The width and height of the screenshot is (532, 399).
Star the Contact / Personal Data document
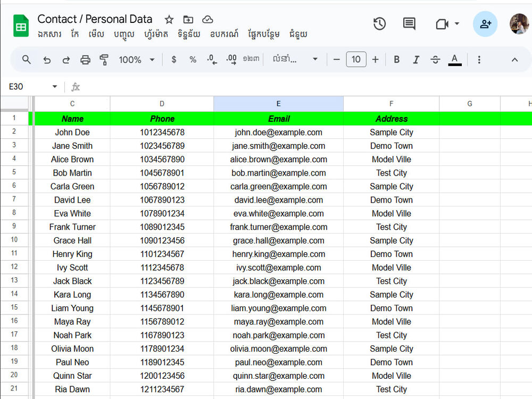click(x=169, y=20)
